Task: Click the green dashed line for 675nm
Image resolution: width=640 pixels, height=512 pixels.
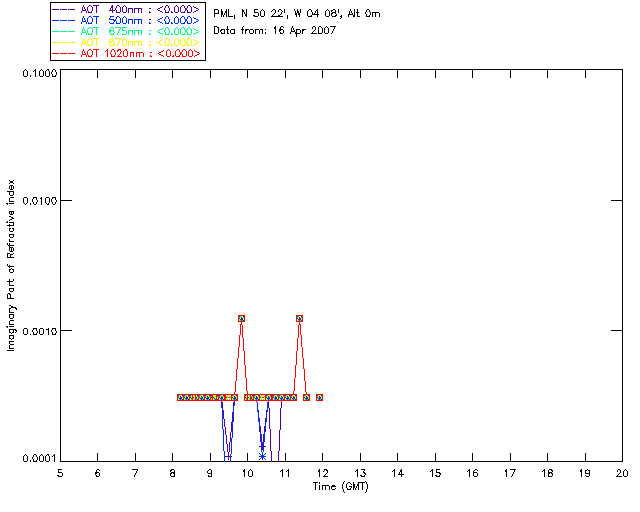Action: 64,31
